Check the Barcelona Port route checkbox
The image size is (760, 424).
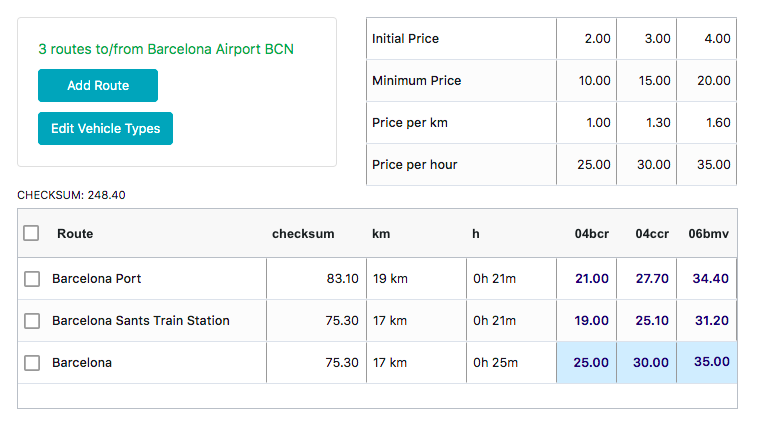pyautogui.click(x=31, y=279)
